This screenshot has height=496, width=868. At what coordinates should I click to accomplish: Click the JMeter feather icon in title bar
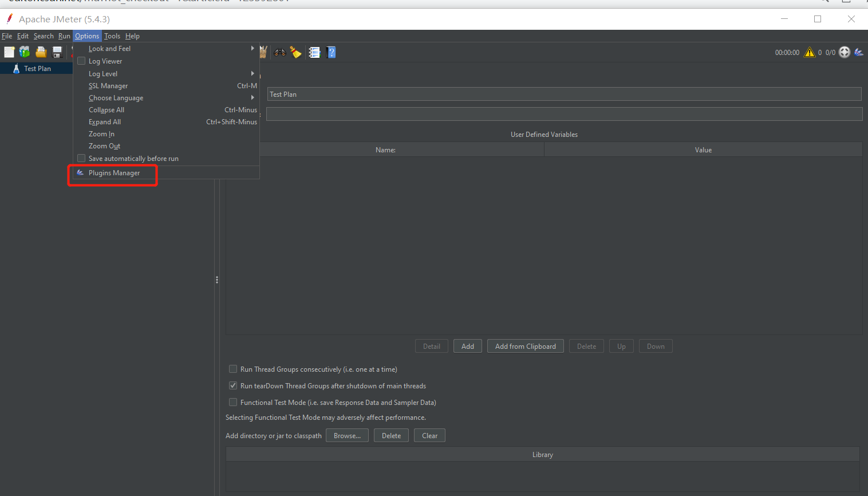(x=9, y=18)
